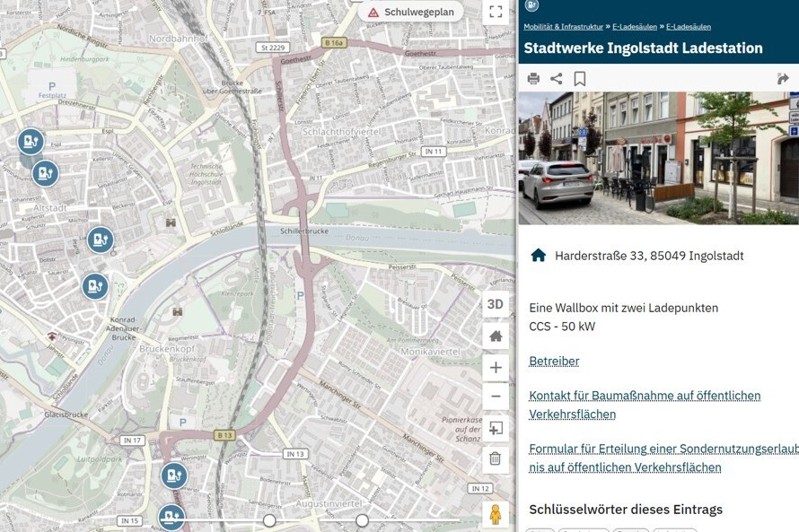Open Kontakt für Baumaßnahme link
Viewport: 799px width, 532px height.
(645, 405)
